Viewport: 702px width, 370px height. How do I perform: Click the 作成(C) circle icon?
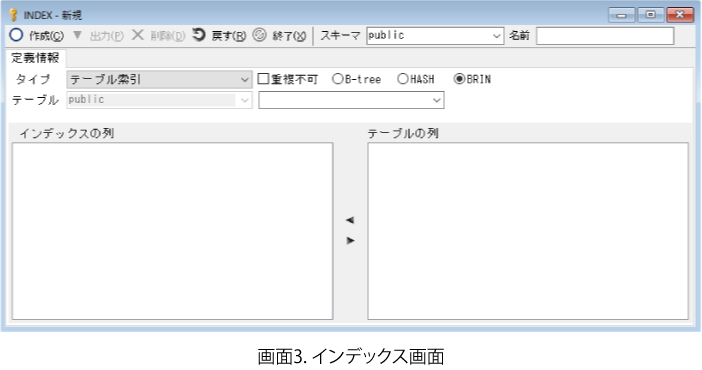point(16,35)
